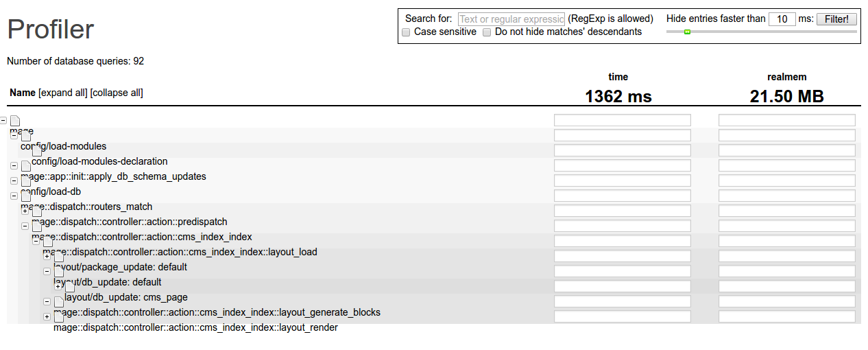Viewport: 868px width, 350px height.
Task: Enable the Case sensitive checkbox
Action: (x=406, y=32)
